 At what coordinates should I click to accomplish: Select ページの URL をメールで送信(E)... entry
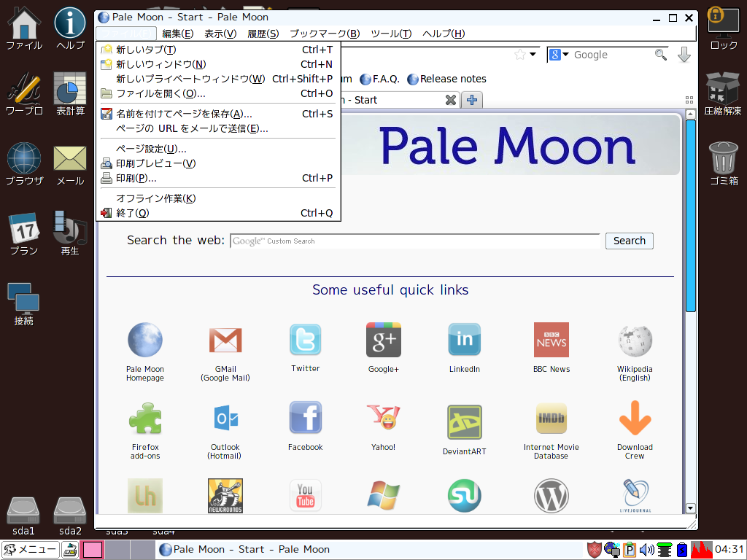point(218,128)
